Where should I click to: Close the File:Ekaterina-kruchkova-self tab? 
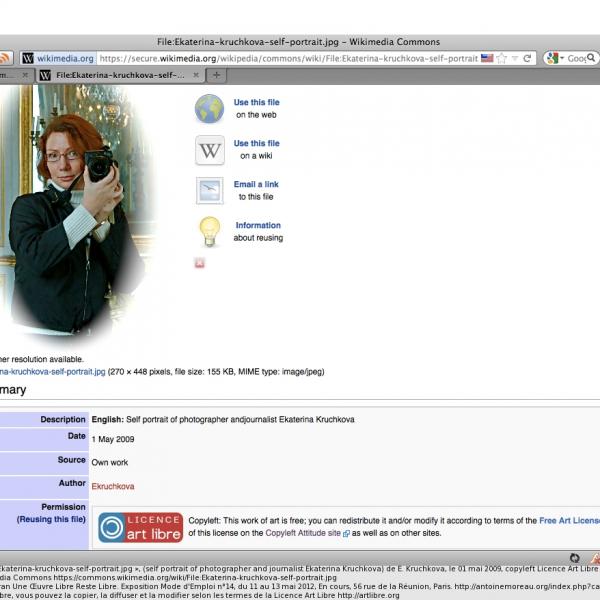point(196,75)
